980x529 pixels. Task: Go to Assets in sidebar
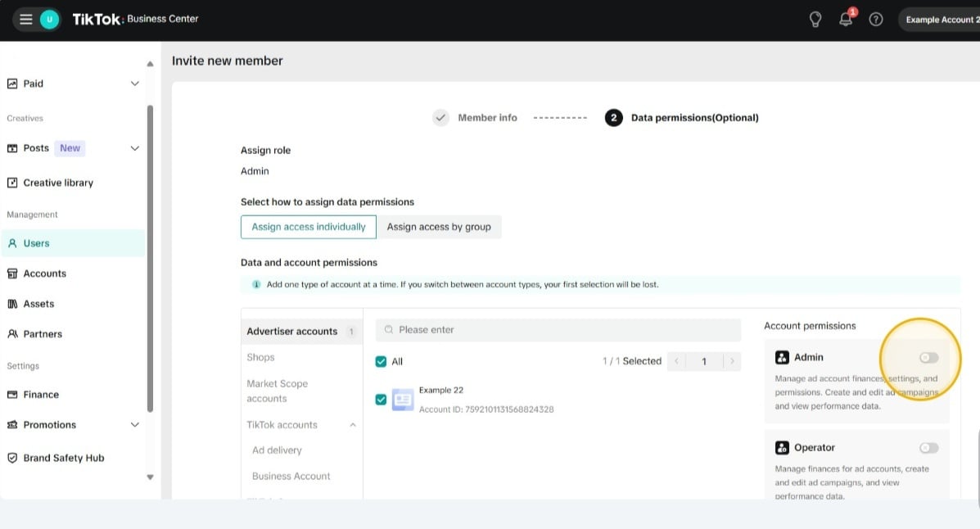click(x=38, y=304)
